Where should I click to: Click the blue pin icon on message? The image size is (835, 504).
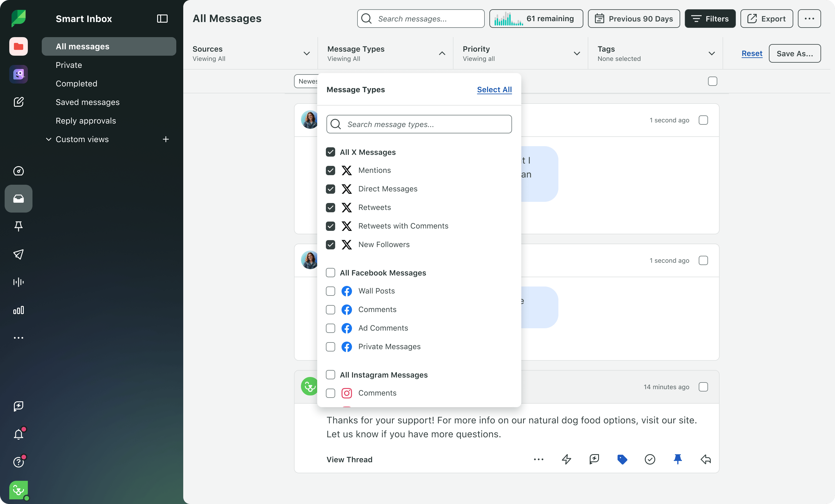pyautogui.click(x=678, y=459)
